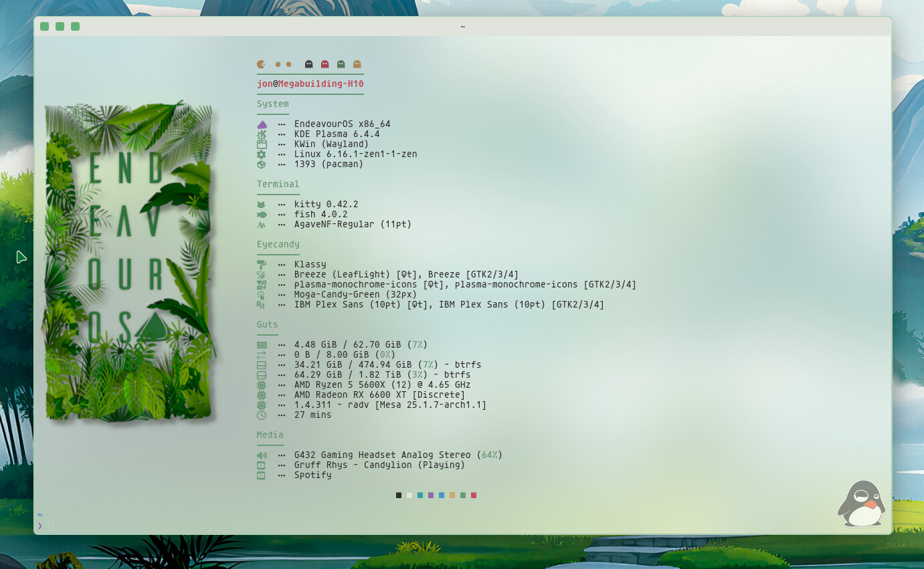Click the penguin mascot in the terminal corner

(x=862, y=504)
